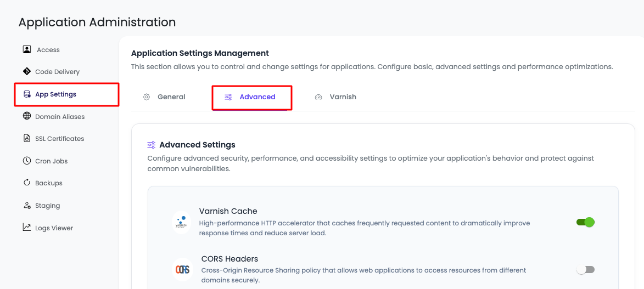Viewport: 644px width, 289px height.
Task: Click the gear icon on General tab
Action: pos(146,97)
